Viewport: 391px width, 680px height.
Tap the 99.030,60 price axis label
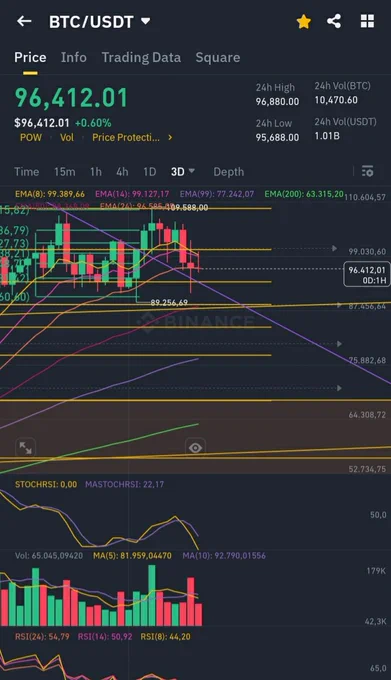(x=367, y=252)
